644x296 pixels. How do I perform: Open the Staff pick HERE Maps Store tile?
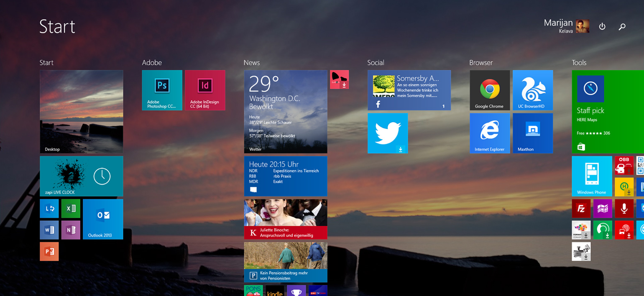608,112
